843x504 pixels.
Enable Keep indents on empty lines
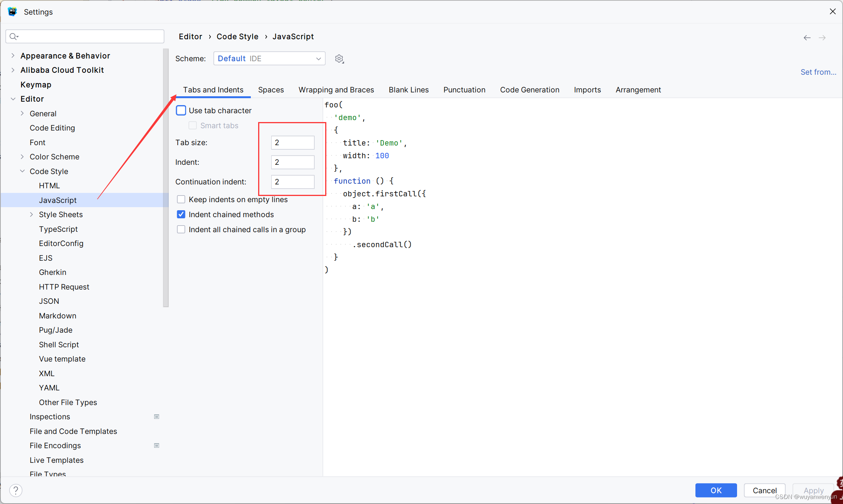[x=181, y=199]
